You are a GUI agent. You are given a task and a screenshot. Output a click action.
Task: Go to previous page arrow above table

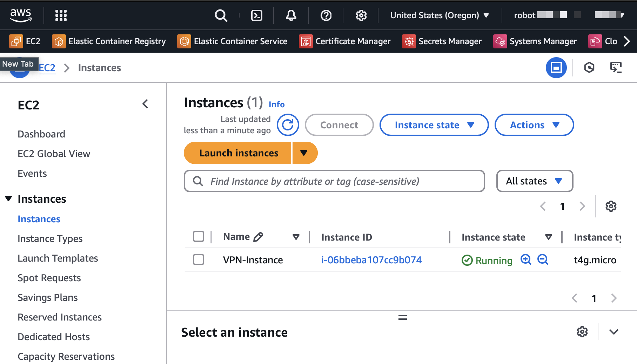(543, 206)
